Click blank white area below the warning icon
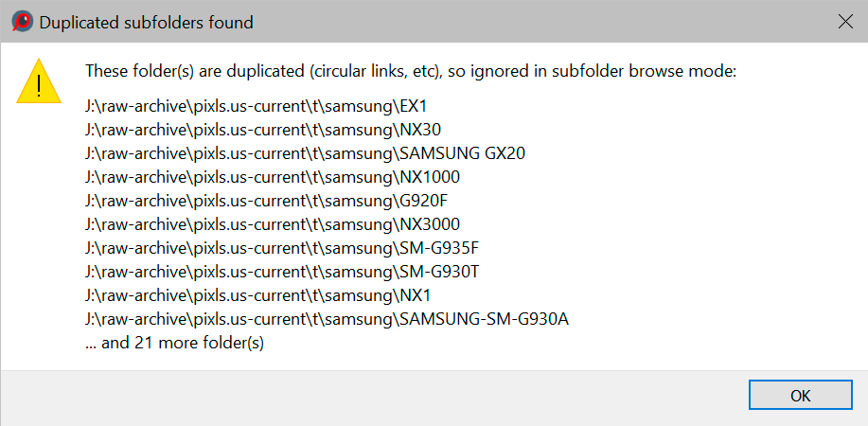Viewport: 868px width, 426px height. click(x=38, y=237)
